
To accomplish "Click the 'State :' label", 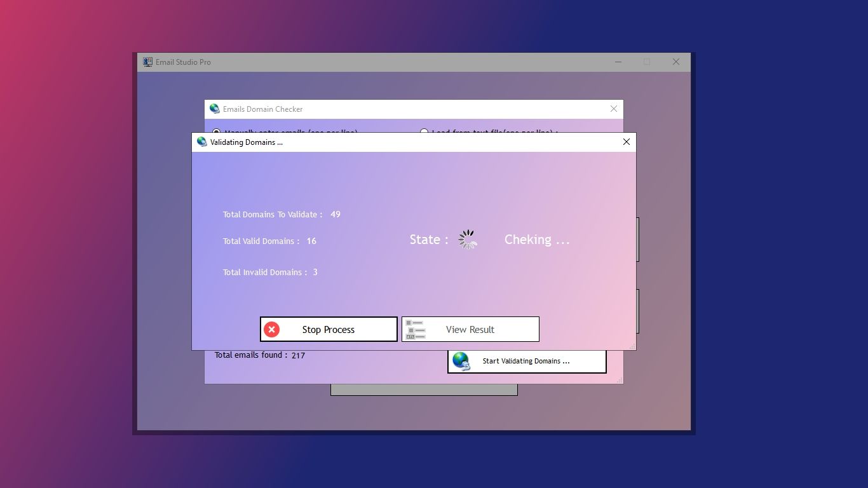I will pos(429,240).
